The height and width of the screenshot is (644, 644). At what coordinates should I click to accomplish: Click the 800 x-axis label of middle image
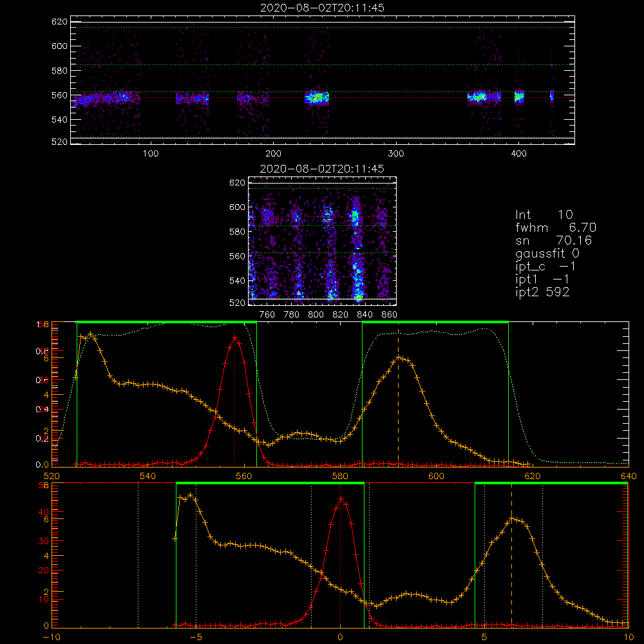[316, 315]
